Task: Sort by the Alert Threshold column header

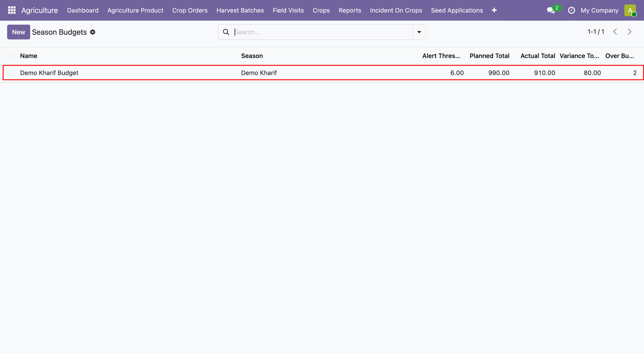Action: (x=441, y=56)
